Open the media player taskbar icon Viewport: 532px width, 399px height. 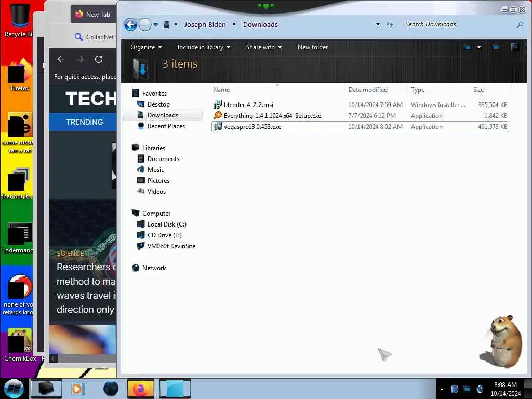pos(77,389)
